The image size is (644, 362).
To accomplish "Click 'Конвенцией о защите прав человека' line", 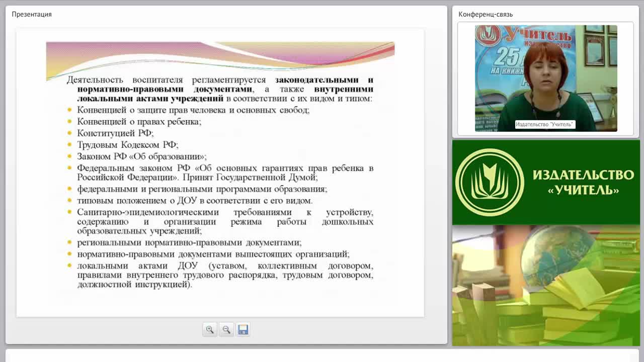I will pyautogui.click(x=193, y=110).
